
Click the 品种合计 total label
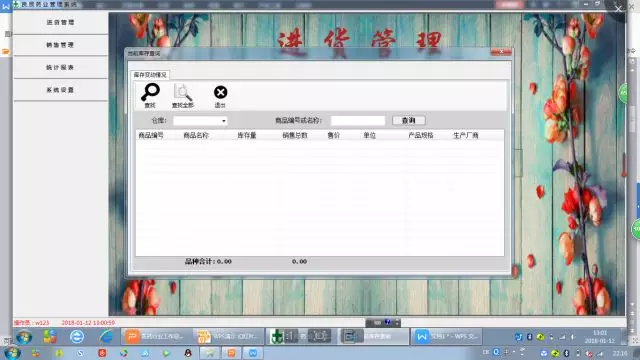pos(208,261)
